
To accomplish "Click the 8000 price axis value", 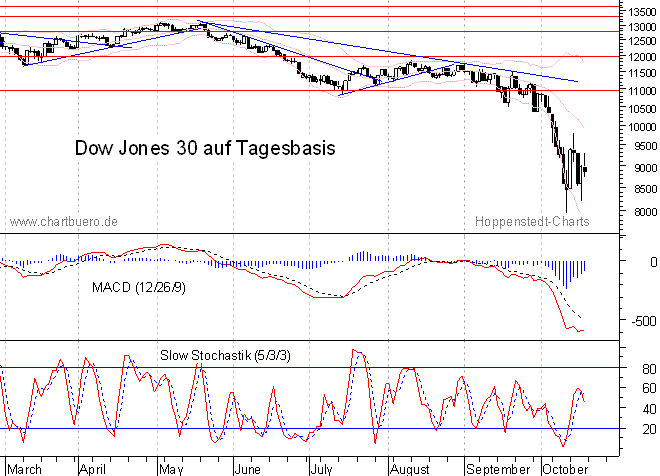I will (645, 212).
